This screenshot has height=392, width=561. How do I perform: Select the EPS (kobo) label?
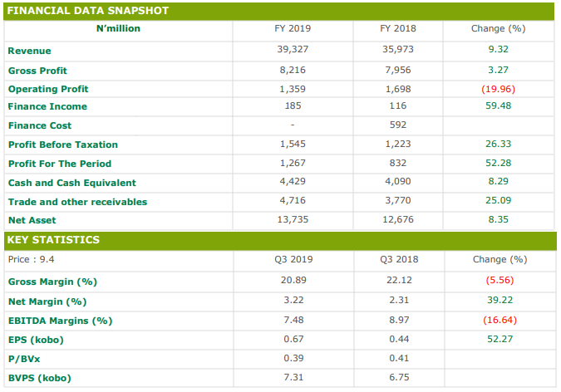point(36,340)
